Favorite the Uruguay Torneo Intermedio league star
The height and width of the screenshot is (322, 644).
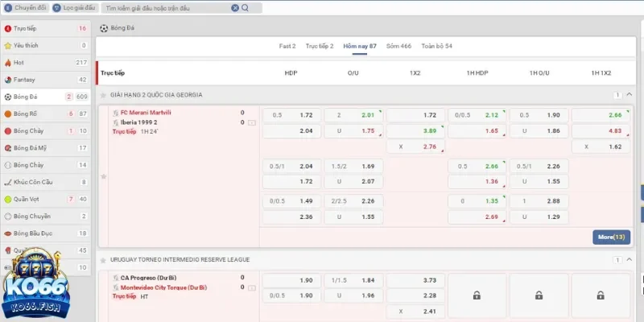point(103,260)
